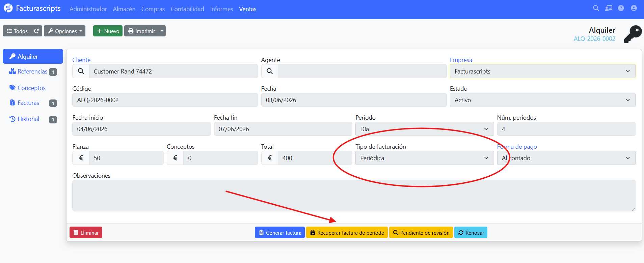Open the help question mark icon
644x263 pixels.
pos(621,8)
